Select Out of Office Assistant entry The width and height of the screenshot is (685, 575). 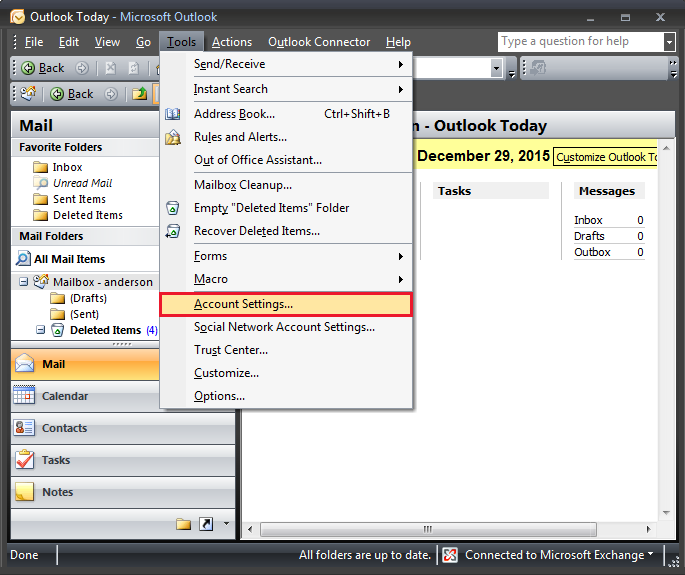286,160
